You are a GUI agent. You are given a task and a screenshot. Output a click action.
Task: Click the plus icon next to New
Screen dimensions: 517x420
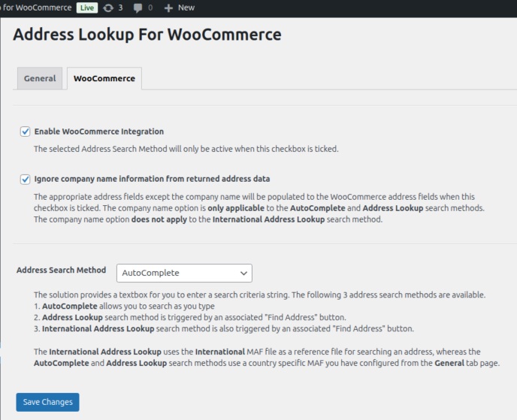168,8
